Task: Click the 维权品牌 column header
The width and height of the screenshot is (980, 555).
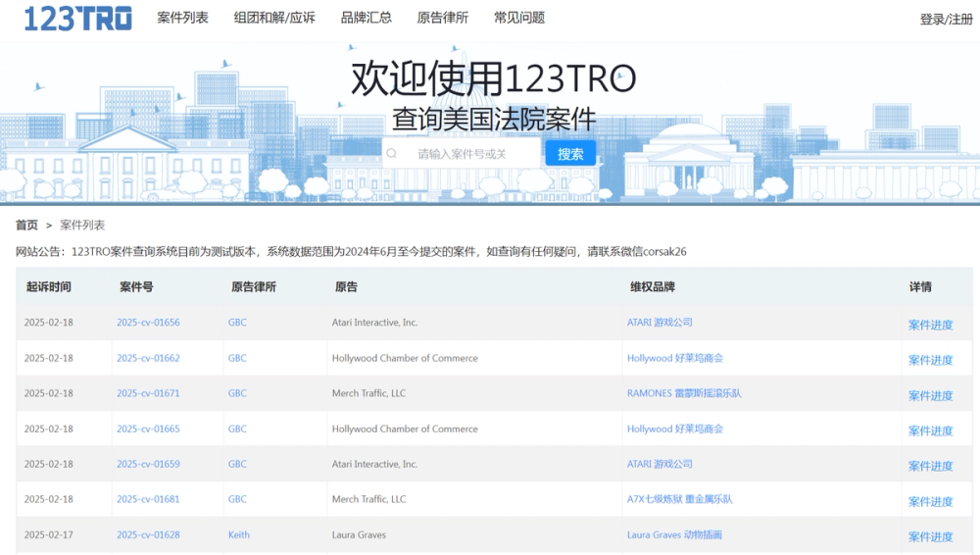Action: point(653,286)
